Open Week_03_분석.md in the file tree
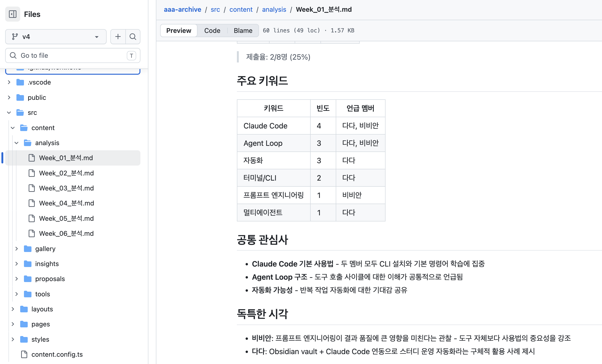 73,188
